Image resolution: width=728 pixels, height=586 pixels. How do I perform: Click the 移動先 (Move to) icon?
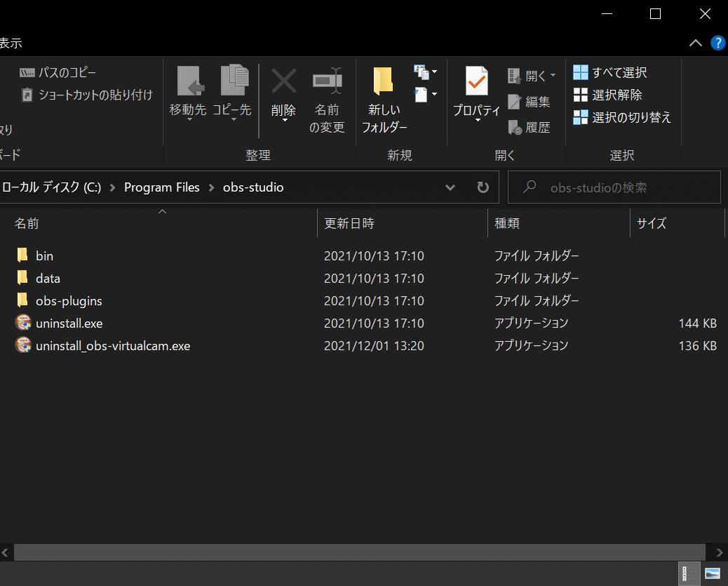coord(189,81)
